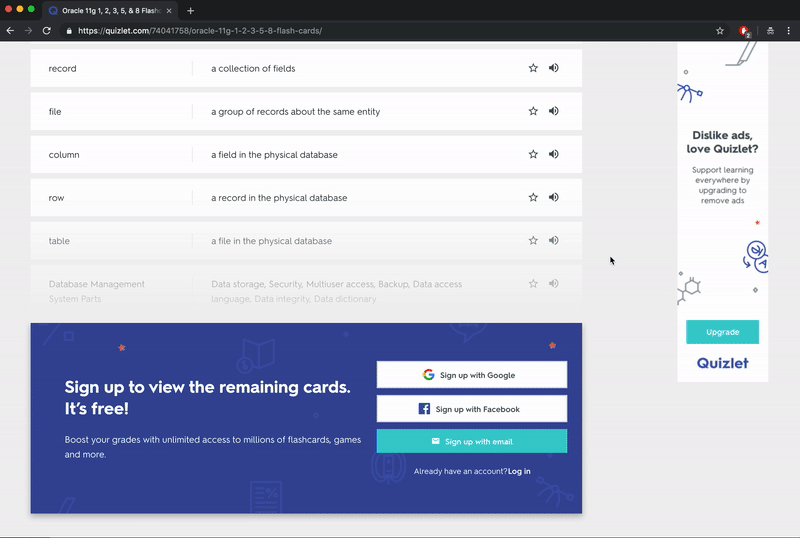Star the 'record' flashcard

click(533, 68)
